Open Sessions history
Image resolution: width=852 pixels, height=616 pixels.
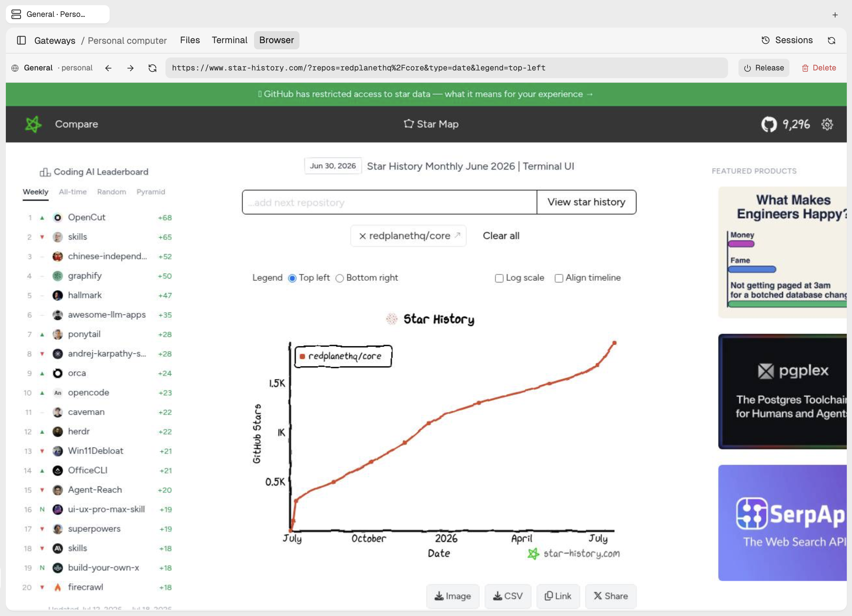coord(787,40)
